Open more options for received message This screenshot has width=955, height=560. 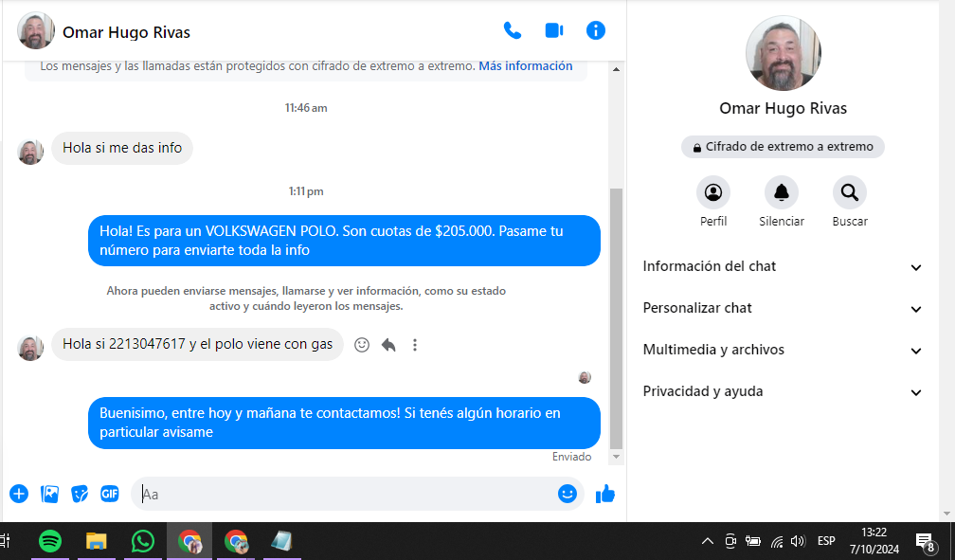pyautogui.click(x=415, y=345)
